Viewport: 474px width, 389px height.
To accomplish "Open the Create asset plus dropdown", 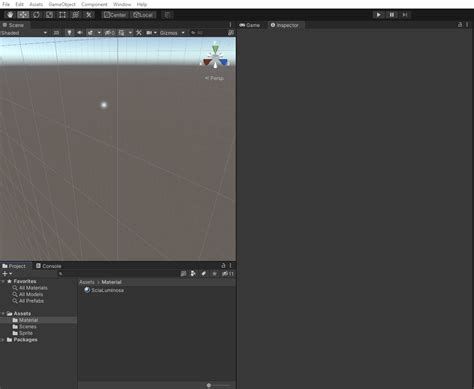I will click(x=7, y=274).
